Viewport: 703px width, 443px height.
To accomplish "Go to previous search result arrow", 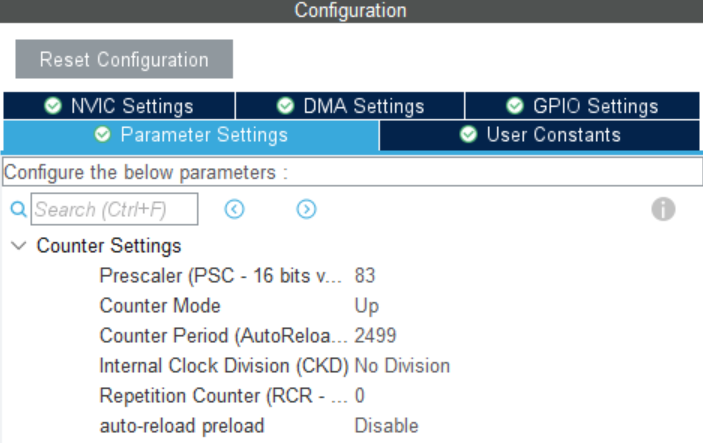I will click(235, 209).
